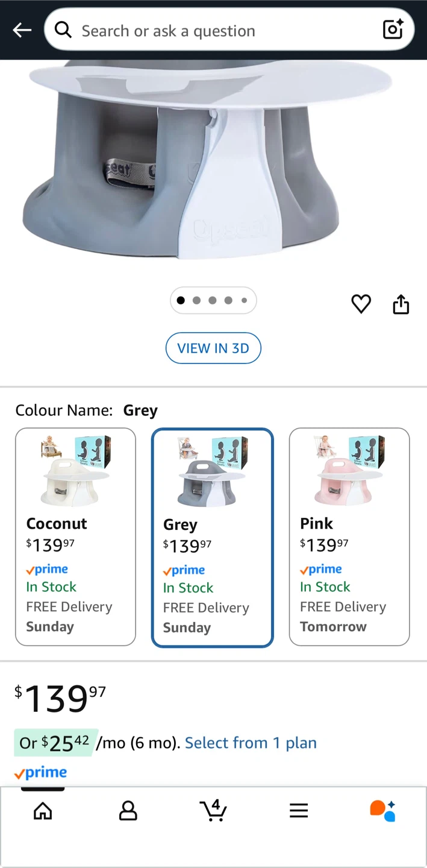
Task: Tap the grey Upseat product image
Action: pos(208,160)
